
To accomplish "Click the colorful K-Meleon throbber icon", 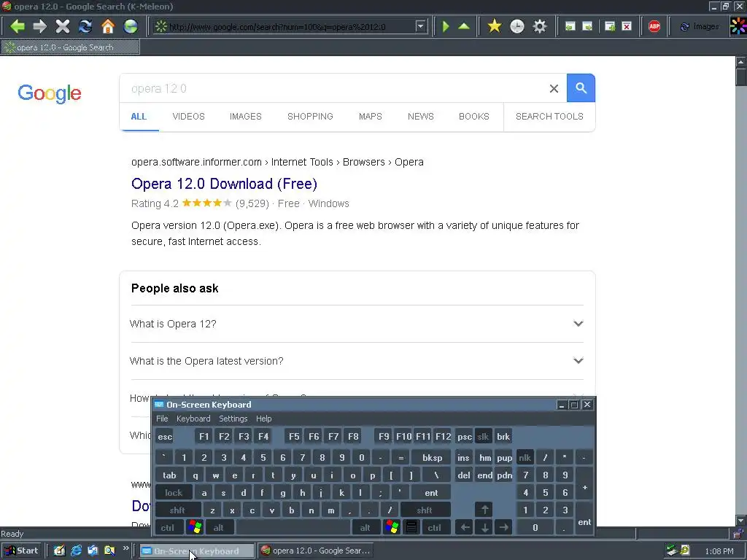I will point(738,26).
